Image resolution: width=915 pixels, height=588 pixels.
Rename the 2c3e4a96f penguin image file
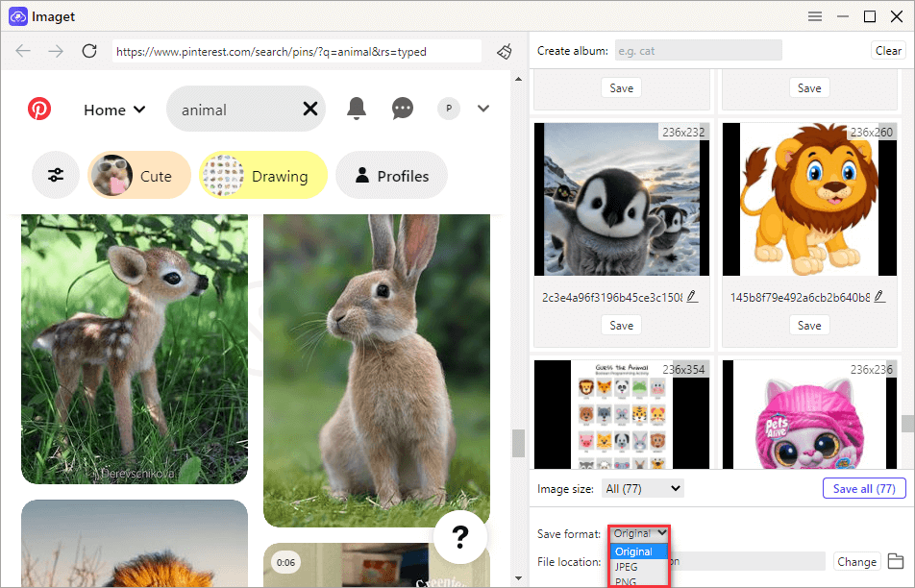pyautogui.click(x=692, y=296)
